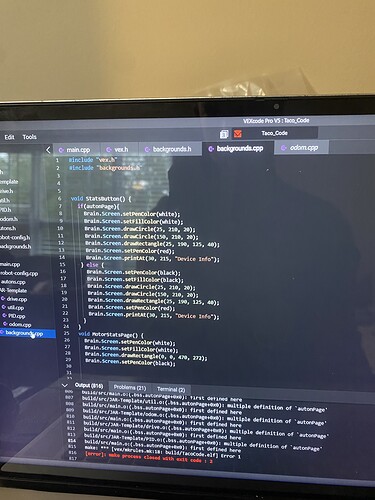Collapse the Output panel chevron
Viewport: 375px width, 500px height.
coord(64,385)
